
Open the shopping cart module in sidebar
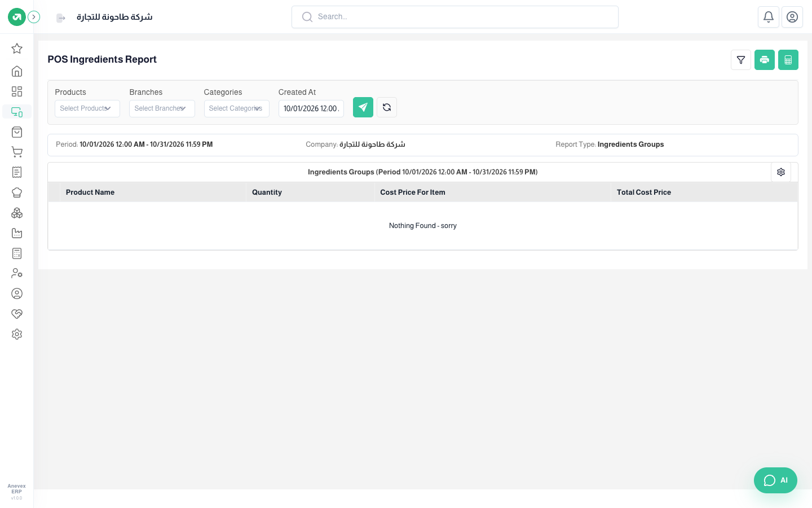tap(17, 152)
